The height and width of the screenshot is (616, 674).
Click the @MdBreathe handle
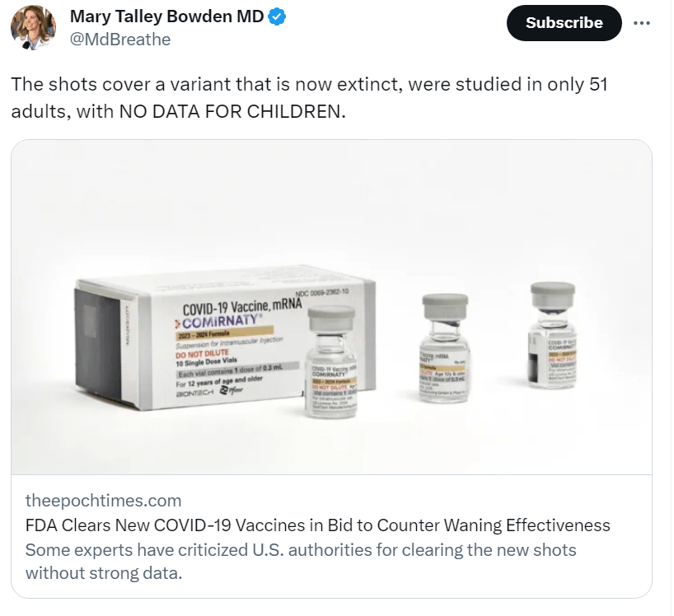(x=120, y=39)
